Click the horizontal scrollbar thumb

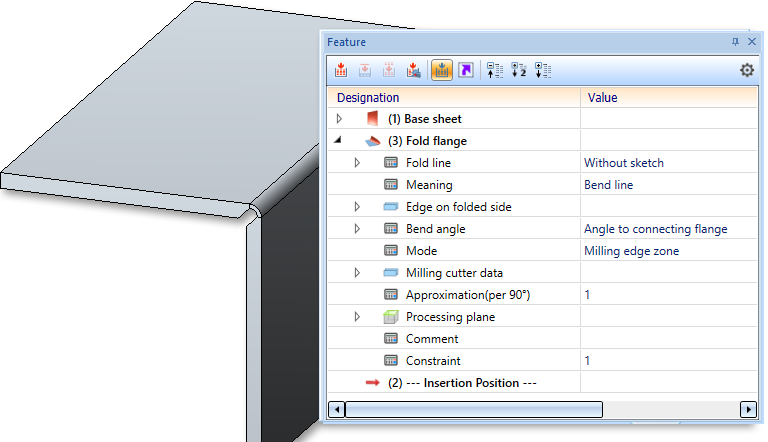474,409
